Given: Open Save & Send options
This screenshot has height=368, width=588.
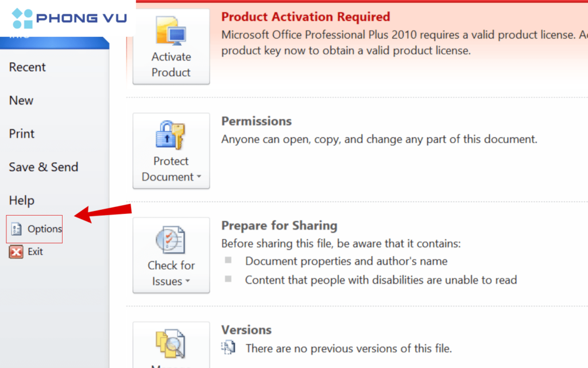Looking at the screenshot, I should point(44,167).
